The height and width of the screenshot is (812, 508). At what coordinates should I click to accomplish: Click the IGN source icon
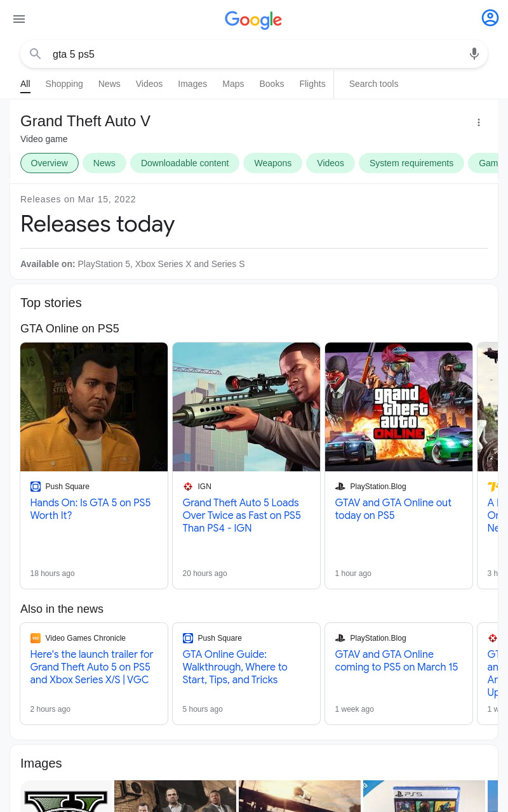(x=188, y=487)
